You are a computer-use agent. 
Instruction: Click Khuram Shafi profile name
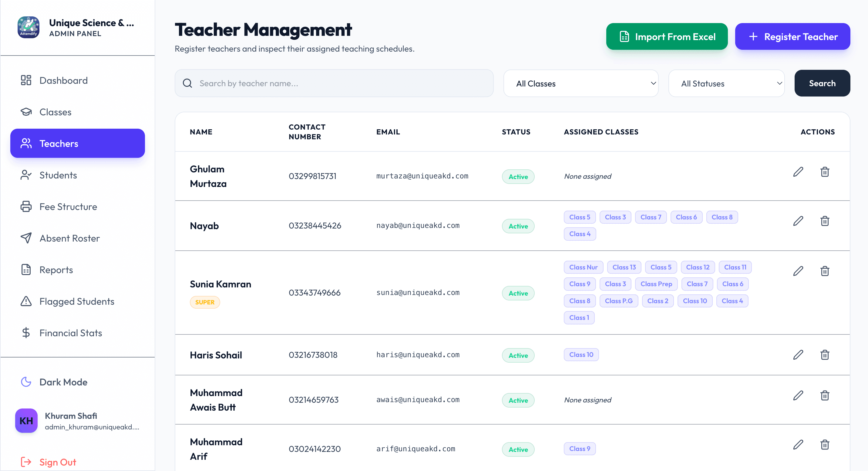[x=71, y=416]
